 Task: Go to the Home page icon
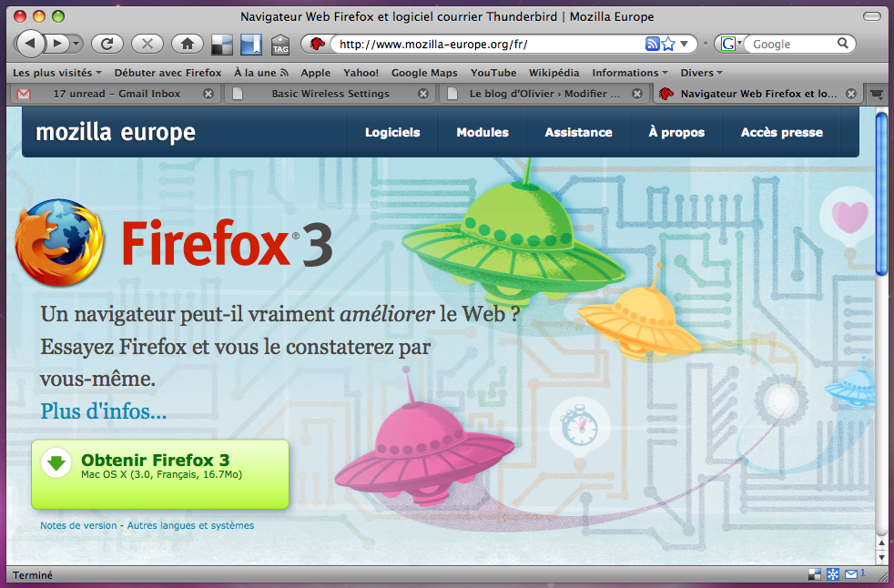coord(187,44)
